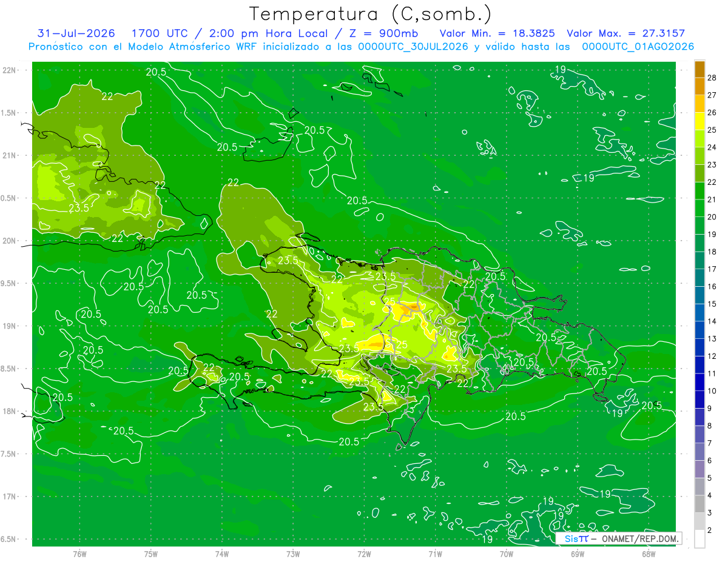The width and height of the screenshot is (728, 562).
Task: Click the "72W" longitude axis label
Action: pos(364,554)
